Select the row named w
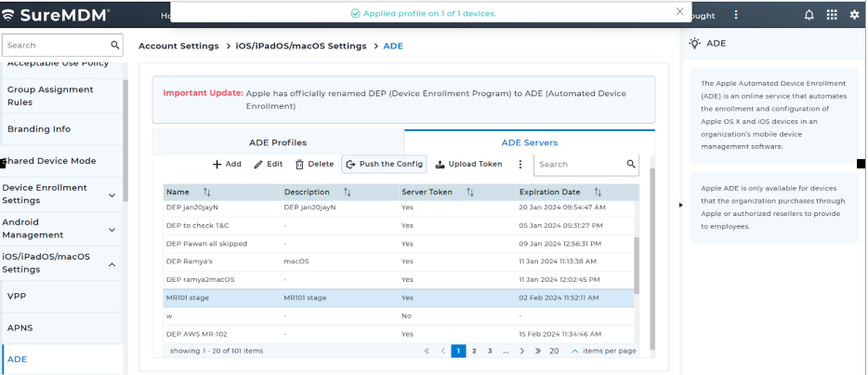Screen dimensions: 868x375 tap(399, 315)
